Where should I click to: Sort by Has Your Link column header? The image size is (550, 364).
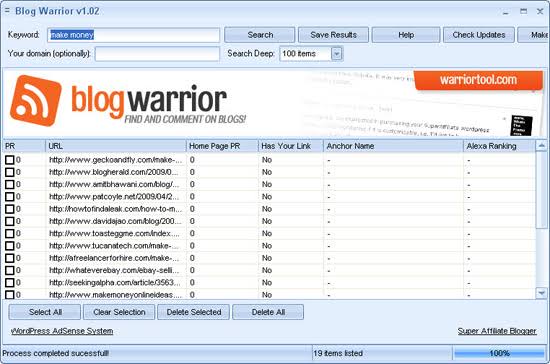[x=291, y=146]
